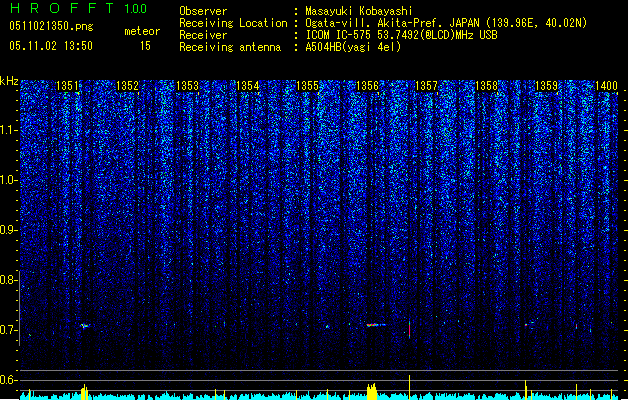
Task: Click the meteor echo near 1351 at 0.7 kHz
Action: tap(85, 326)
